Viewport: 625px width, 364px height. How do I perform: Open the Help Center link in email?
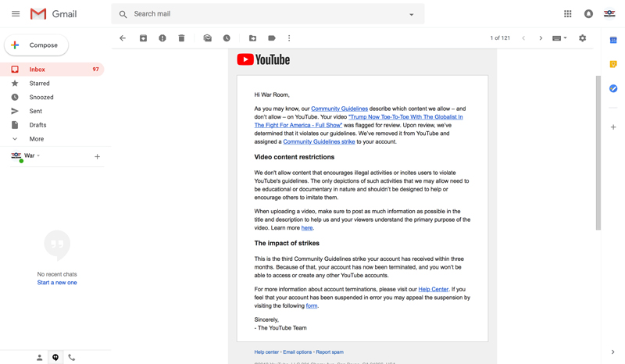[x=434, y=290]
